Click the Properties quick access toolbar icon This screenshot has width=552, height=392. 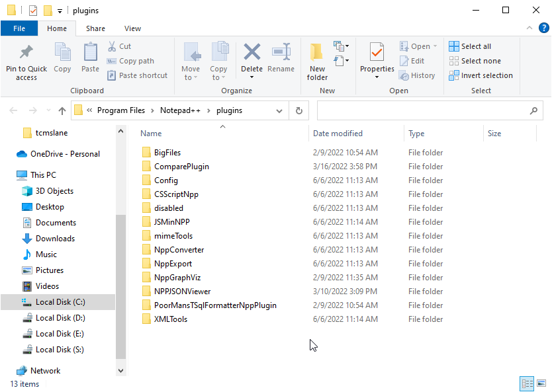[33, 11]
